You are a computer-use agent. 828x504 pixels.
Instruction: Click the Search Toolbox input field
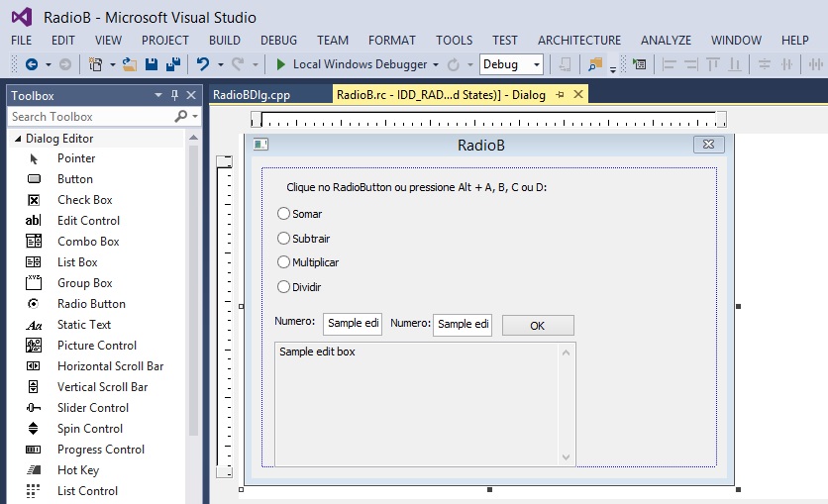[x=89, y=117]
